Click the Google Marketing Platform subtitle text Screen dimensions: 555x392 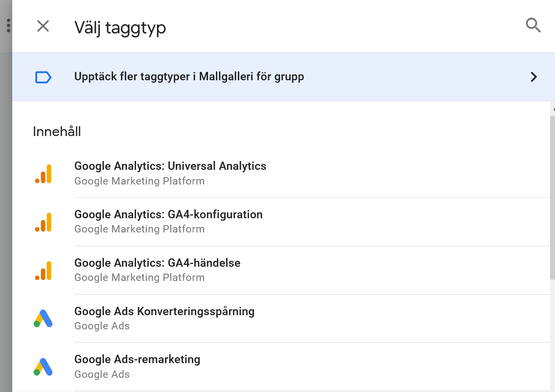(139, 181)
